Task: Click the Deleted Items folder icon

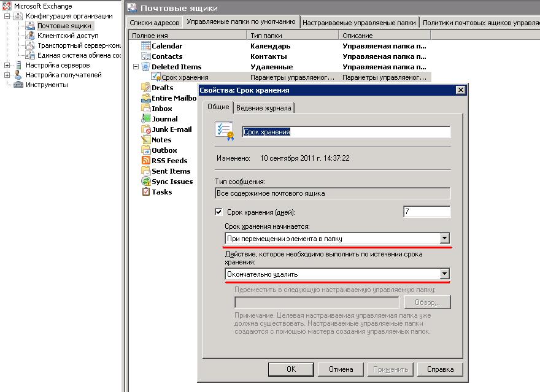Action: pos(146,67)
